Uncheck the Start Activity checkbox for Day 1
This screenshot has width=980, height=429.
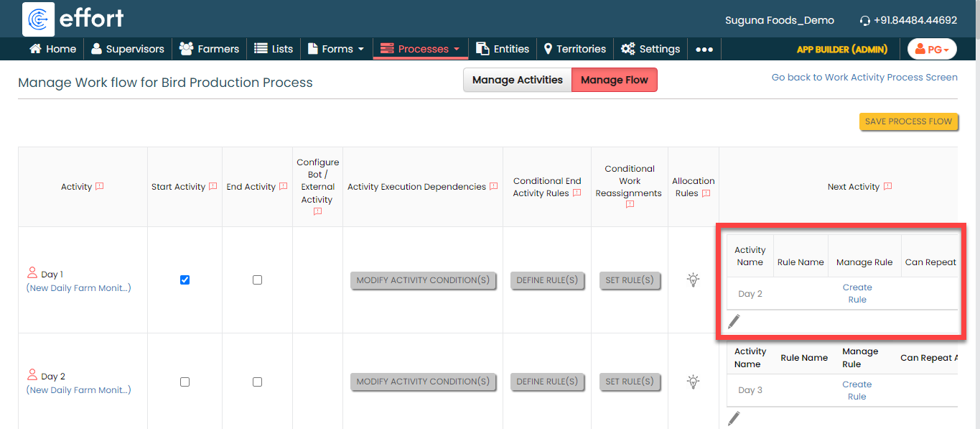185,280
